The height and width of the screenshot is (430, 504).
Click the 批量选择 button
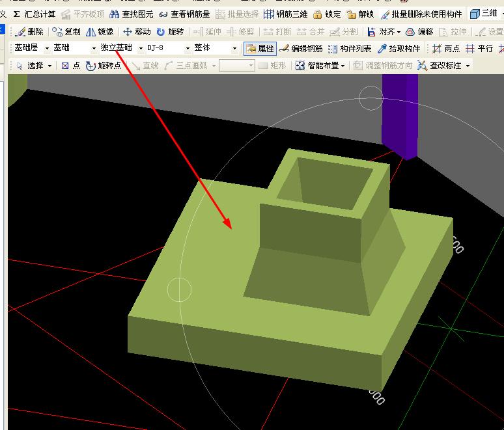[x=237, y=14]
